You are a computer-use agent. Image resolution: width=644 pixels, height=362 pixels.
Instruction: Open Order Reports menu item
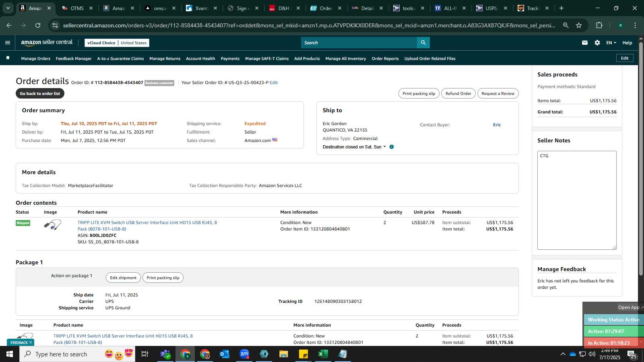[385, 58]
